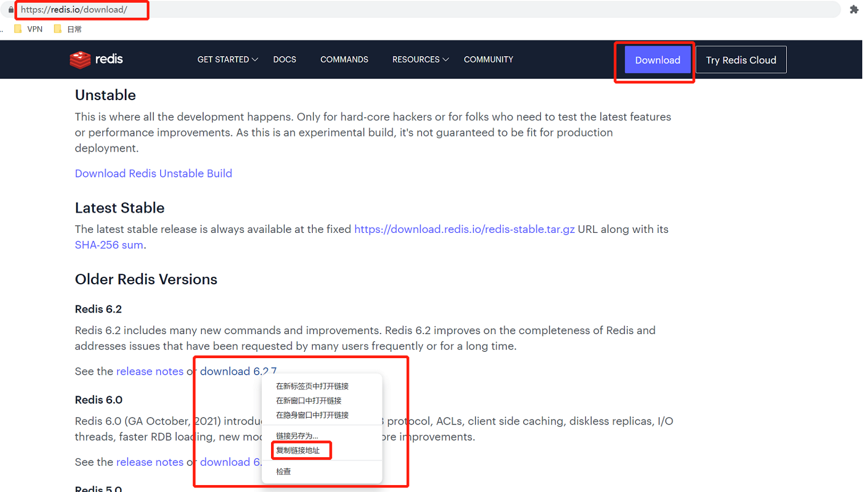Viewport: 868px width, 492px height.
Task: Click the Redis logo in the navbar
Action: 96,59
